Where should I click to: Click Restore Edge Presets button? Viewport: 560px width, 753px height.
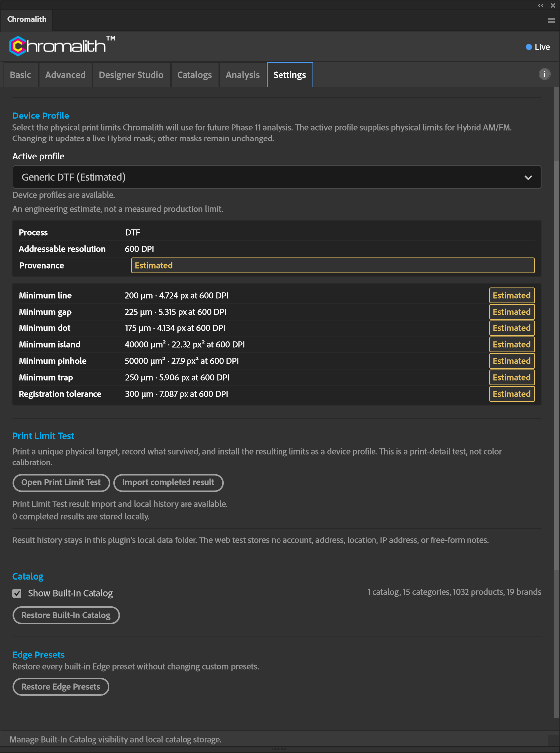click(x=61, y=687)
